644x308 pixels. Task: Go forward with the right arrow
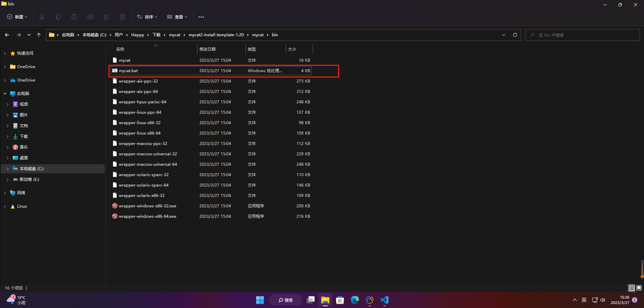19,35
